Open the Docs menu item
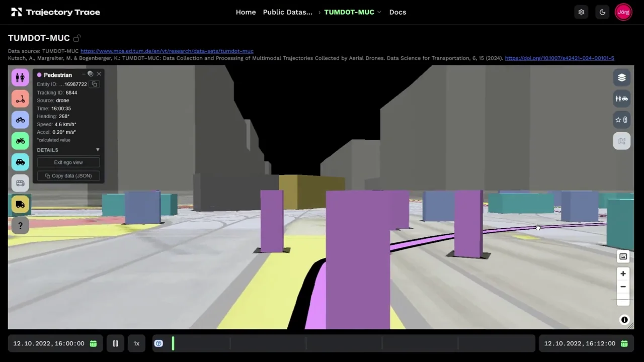Screen dimensions: 644x362 [x=397, y=12]
